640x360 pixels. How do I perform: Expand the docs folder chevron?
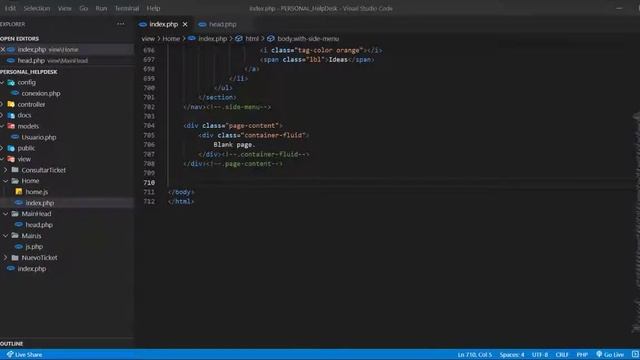pyautogui.click(x=2, y=116)
